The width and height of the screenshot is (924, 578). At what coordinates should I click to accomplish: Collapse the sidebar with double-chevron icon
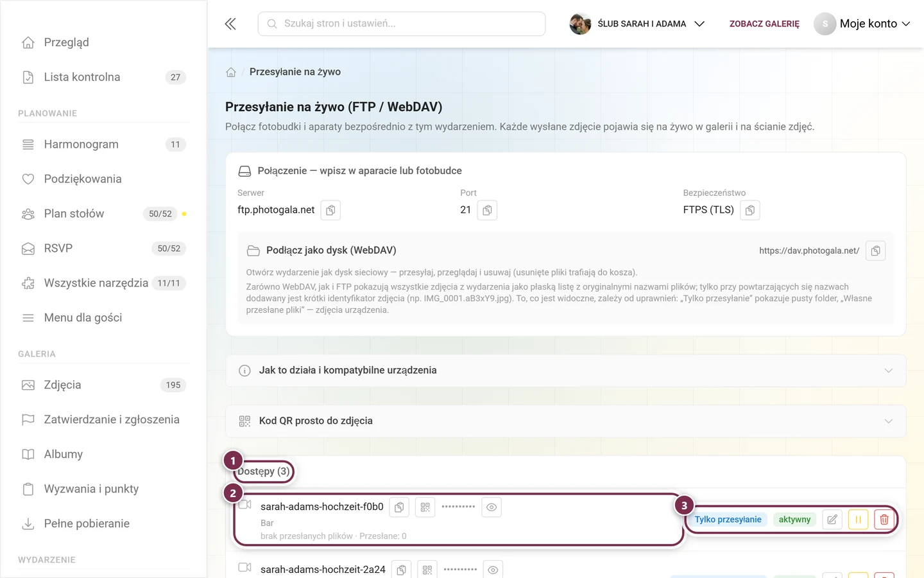(x=230, y=24)
